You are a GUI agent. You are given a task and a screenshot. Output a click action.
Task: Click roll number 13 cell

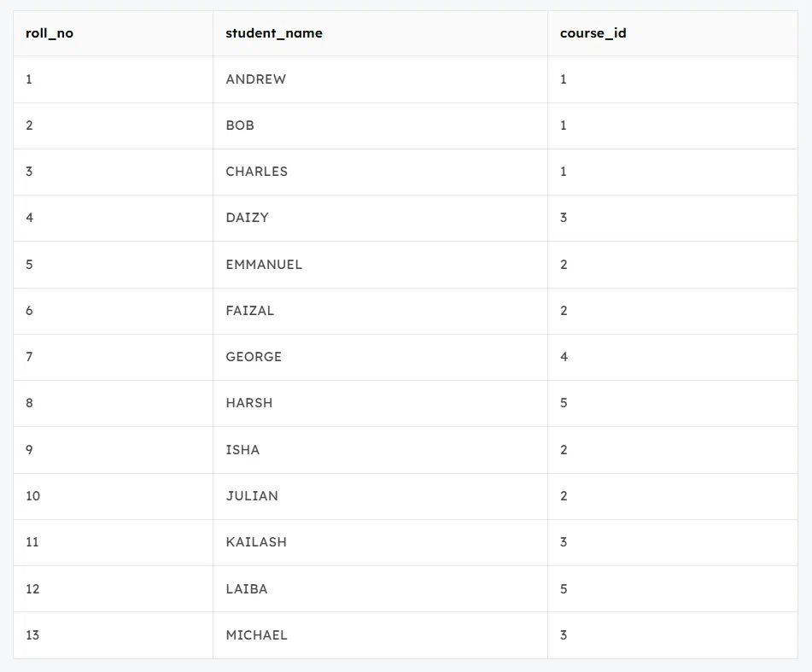click(32, 635)
